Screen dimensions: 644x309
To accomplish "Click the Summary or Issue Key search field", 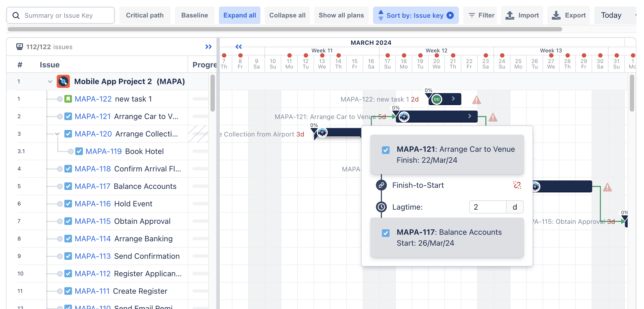I will click(61, 15).
